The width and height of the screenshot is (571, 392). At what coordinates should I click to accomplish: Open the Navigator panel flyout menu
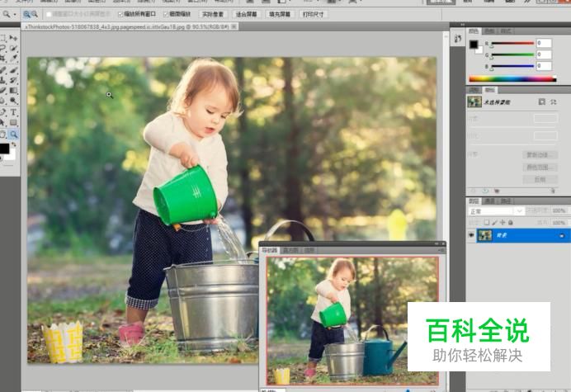pyautogui.click(x=441, y=251)
